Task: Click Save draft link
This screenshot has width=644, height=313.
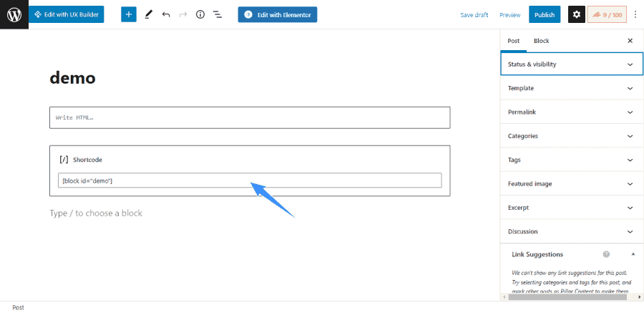Action: 474,14
